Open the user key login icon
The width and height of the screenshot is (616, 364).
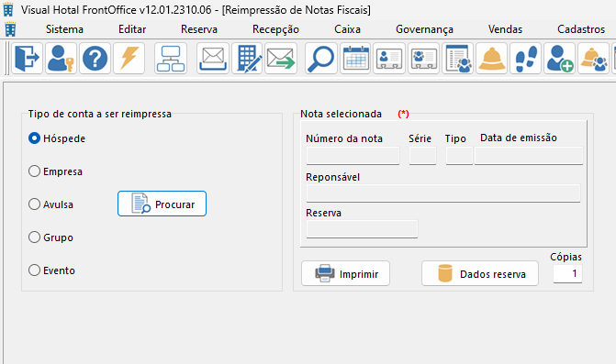click(x=61, y=59)
